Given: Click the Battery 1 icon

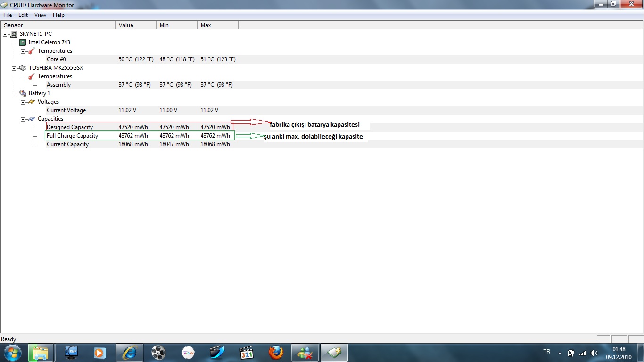Looking at the screenshot, I should click(23, 93).
